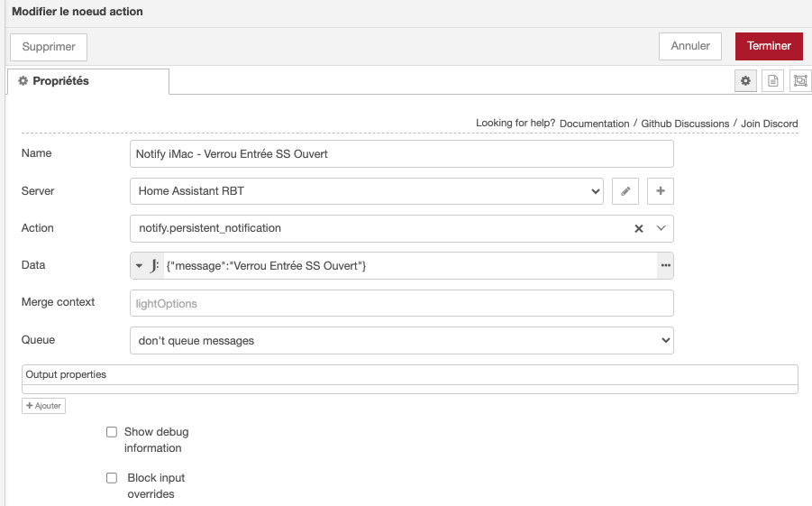
Task: Open the Documentation link
Action: 594,124
